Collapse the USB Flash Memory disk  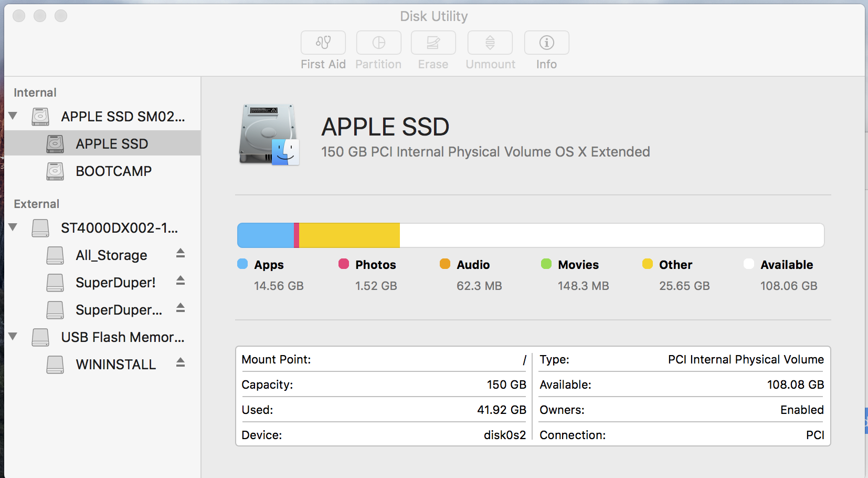(13, 336)
